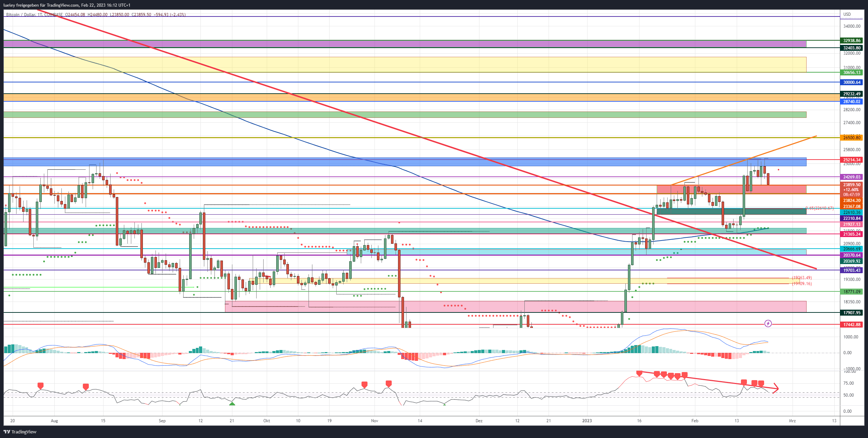The image size is (868, 438).
Task: Click the (19109.16) level label
Action: [802, 284]
